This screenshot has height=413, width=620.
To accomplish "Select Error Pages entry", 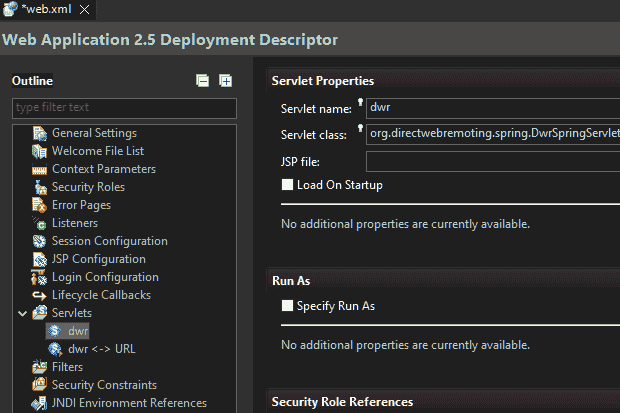I will [81, 205].
